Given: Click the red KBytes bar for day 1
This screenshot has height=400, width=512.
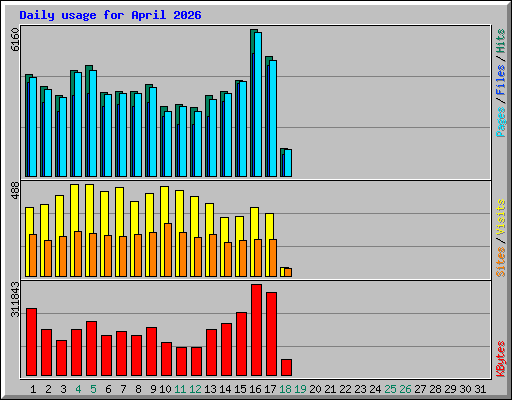Looking at the screenshot, I should pos(31,342).
